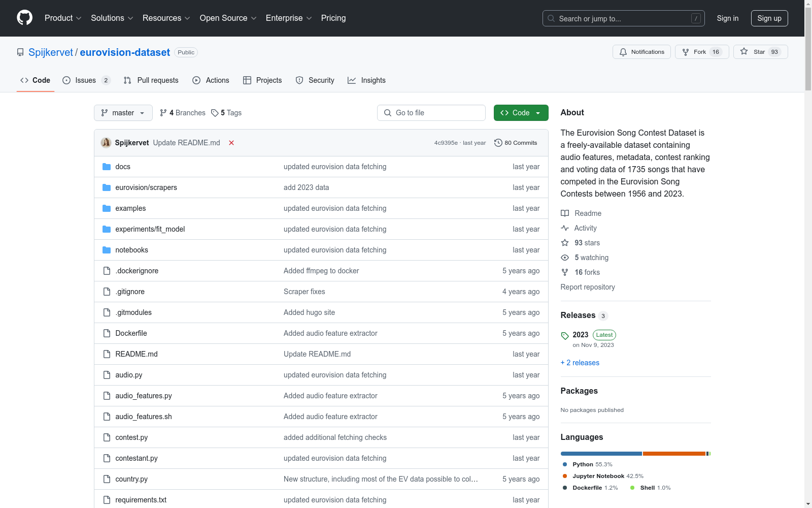The width and height of the screenshot is (812, 508).
Task: Open commit message 'Scraper fixes'
Action: [304, 292]
